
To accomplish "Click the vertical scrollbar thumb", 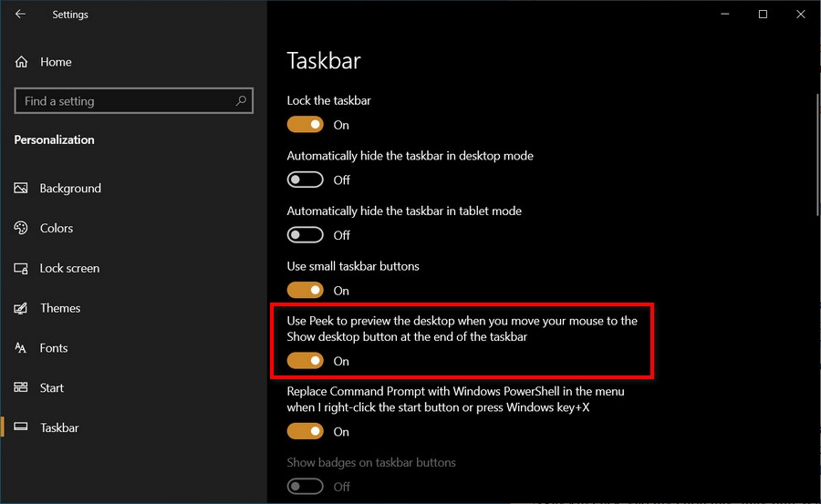I will 818,154.
